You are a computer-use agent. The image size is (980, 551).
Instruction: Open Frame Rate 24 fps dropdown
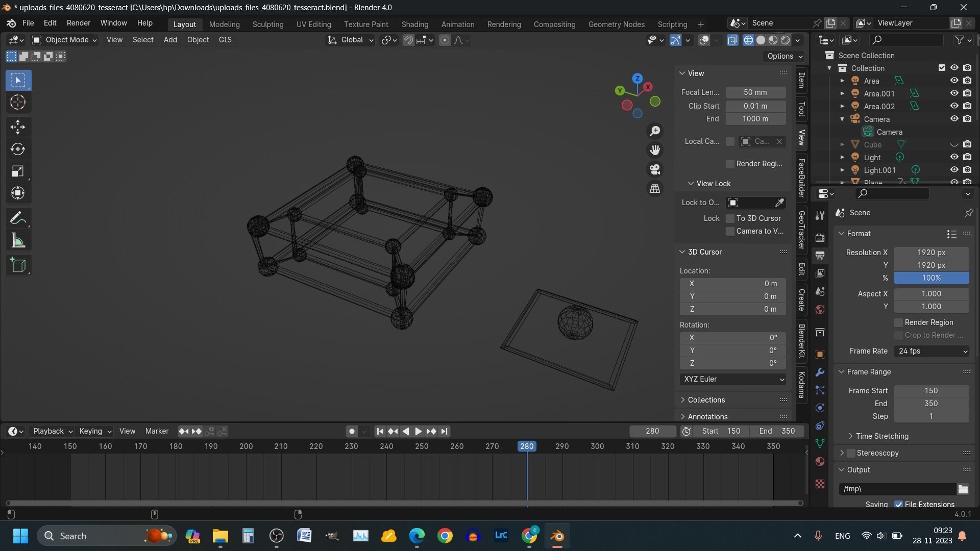coord(932,351)
